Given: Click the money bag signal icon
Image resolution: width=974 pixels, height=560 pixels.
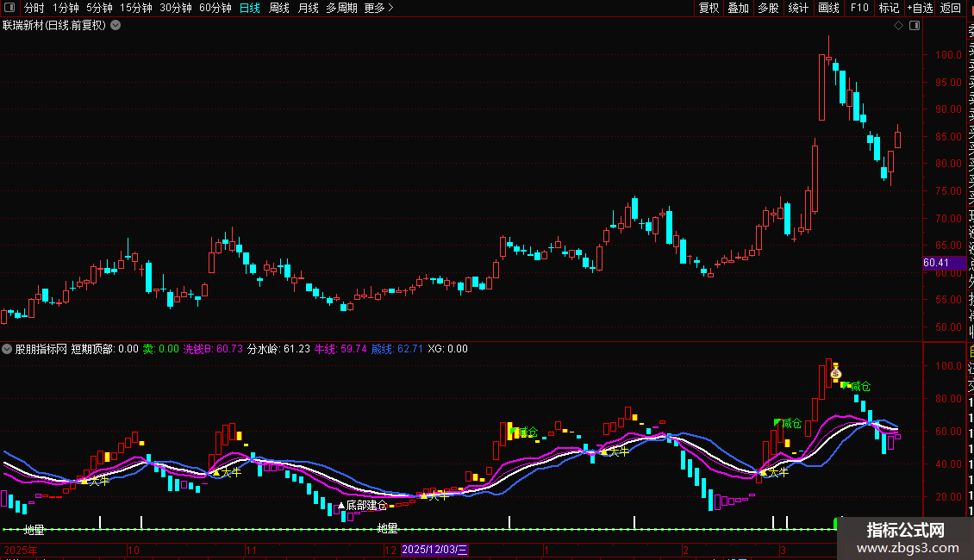Looking at the screenshot, I should pyautogui.click(x=836, y=372).
